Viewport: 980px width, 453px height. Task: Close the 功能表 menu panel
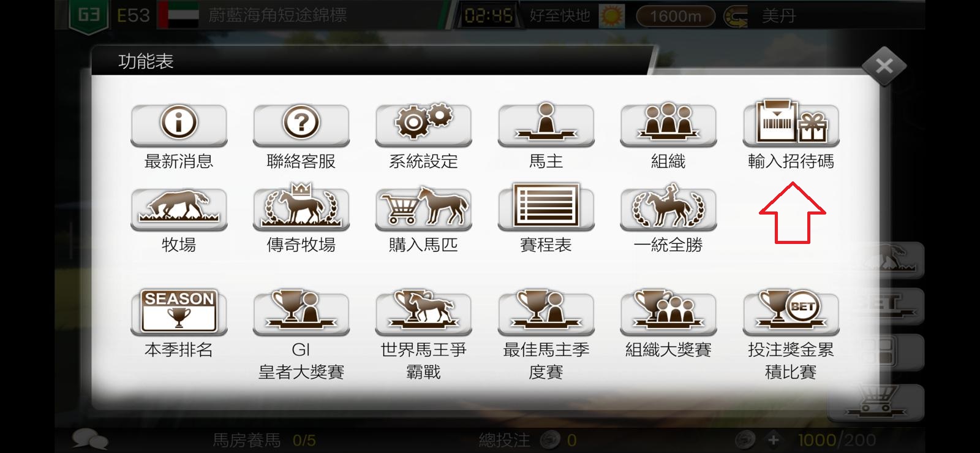coord(884,66)
